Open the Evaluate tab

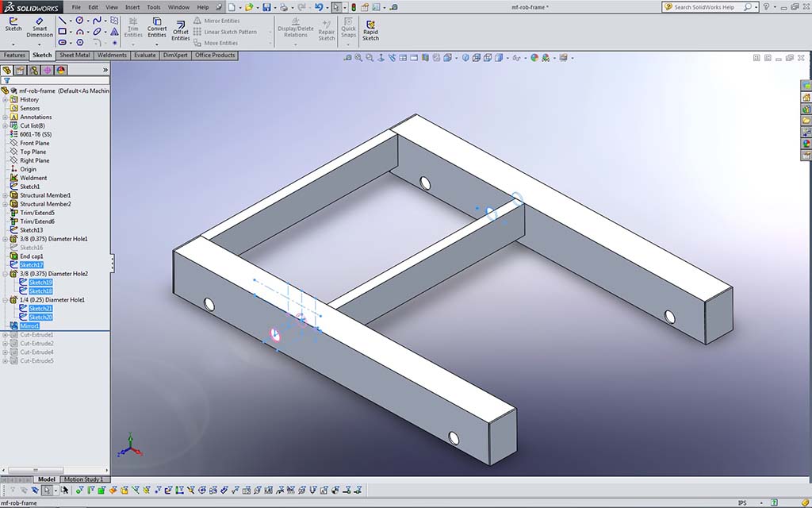(145, 56)
